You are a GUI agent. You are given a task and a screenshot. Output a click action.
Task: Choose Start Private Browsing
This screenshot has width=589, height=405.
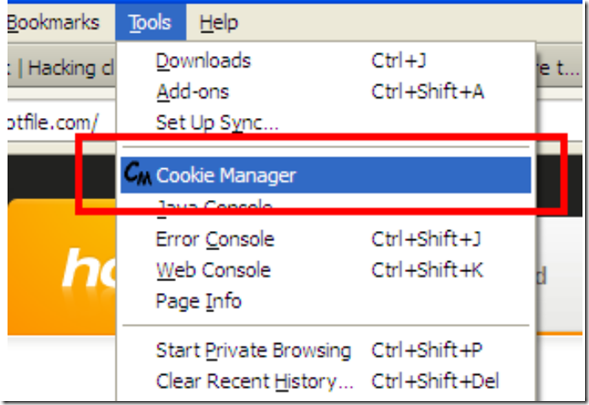pos(326,350)
